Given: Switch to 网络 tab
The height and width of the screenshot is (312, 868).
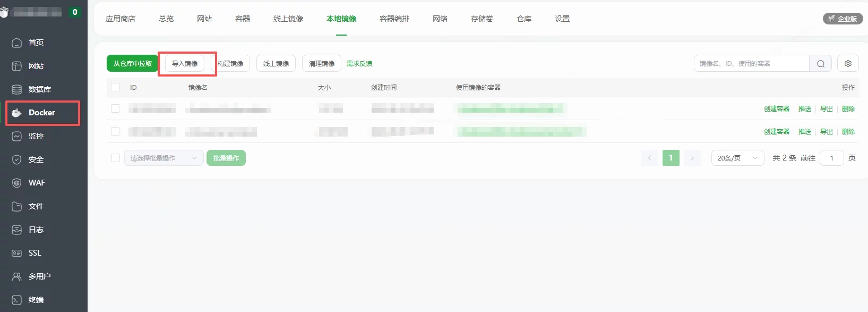Looking at the screenshot, I should pyautogui.click(x=440, y=19).
